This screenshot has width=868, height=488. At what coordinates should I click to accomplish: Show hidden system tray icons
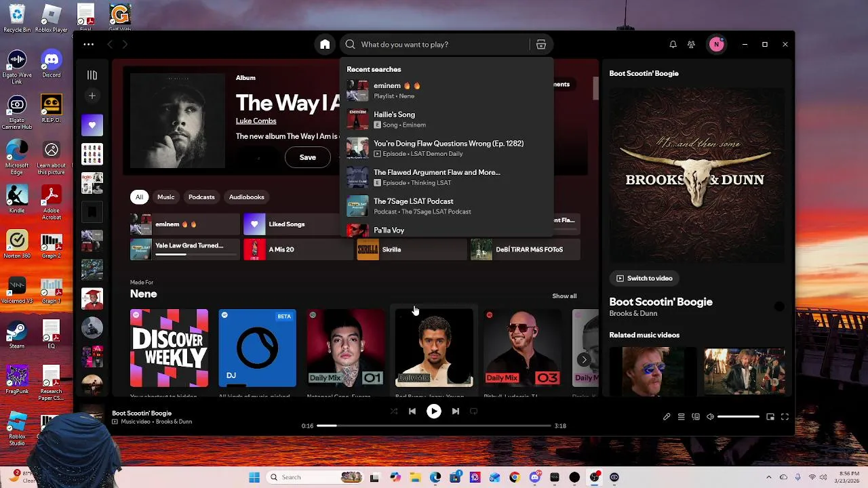click(769, 478)
